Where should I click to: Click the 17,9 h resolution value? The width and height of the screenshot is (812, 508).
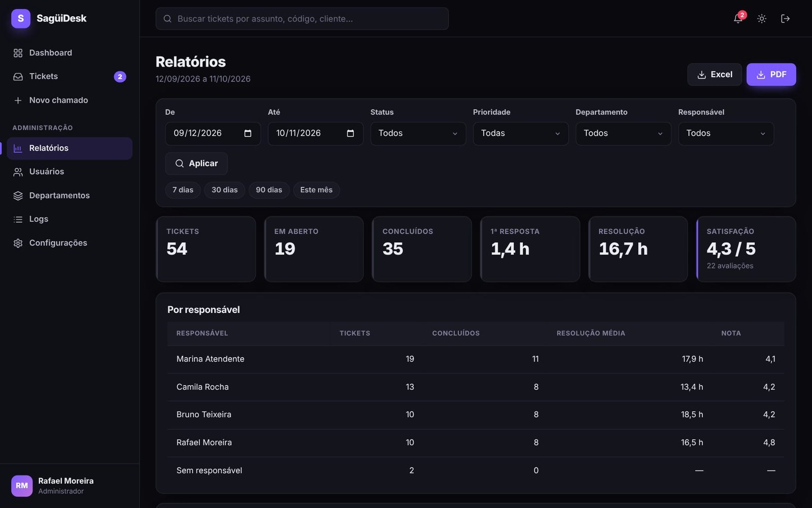click(x=692, y=359)
